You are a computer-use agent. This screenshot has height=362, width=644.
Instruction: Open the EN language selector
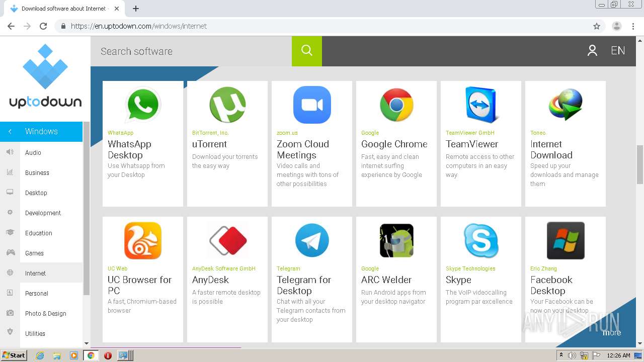click(618, 51)
